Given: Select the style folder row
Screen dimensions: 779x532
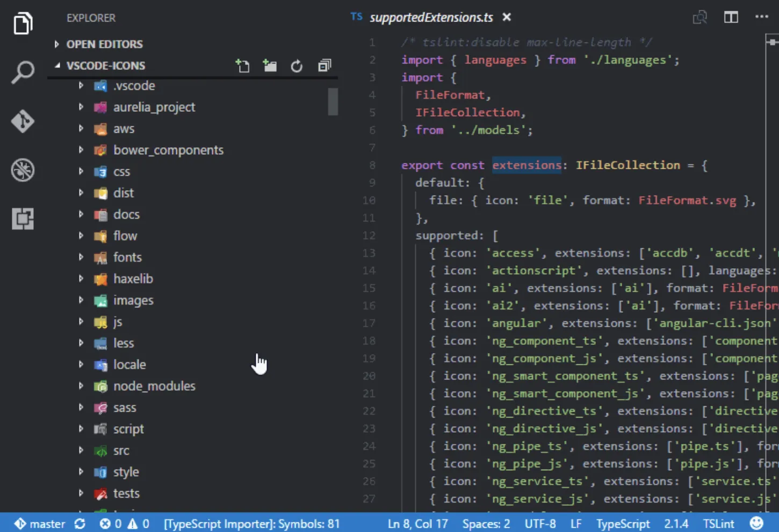Looking at the screenshot, I should coord(193,472).
